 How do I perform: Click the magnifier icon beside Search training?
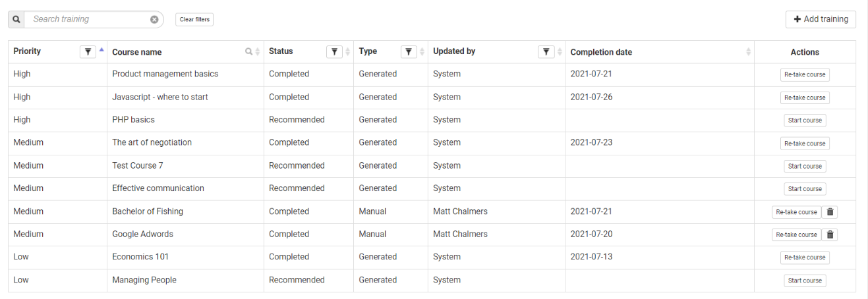click(16, 19)
